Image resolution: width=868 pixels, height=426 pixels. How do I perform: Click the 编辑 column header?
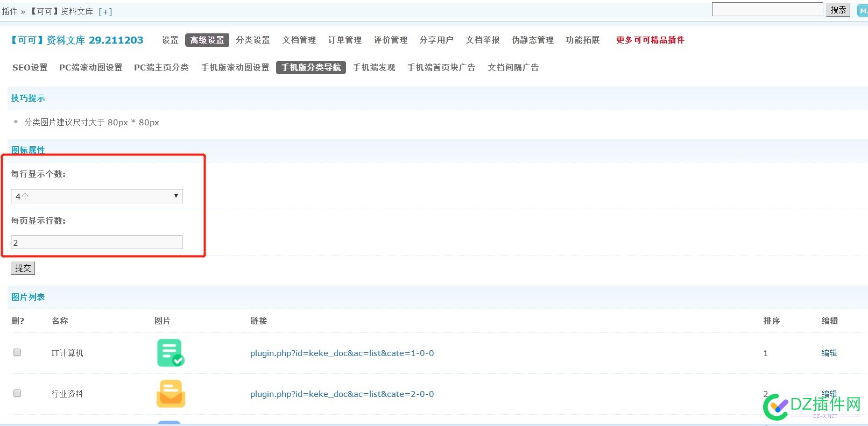830,321
